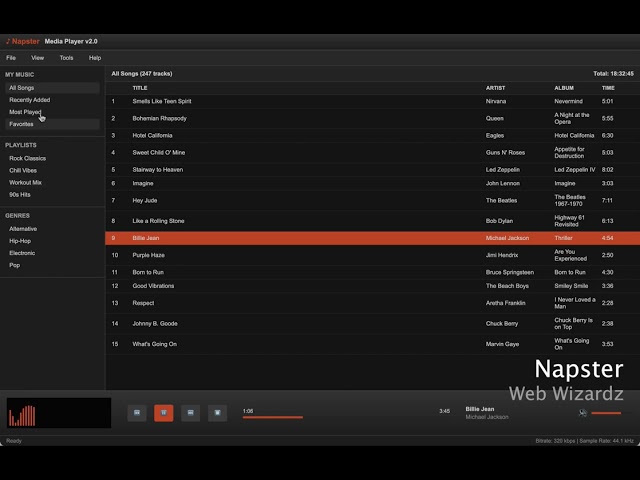The image size is (640, 480).
Task: Select track Sweet Child O' Mine
Action: [x=159, y=153]
